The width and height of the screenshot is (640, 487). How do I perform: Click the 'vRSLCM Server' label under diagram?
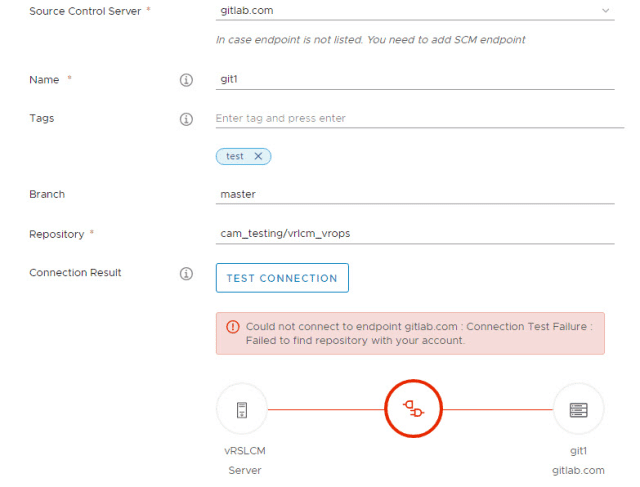pos(244,460)
